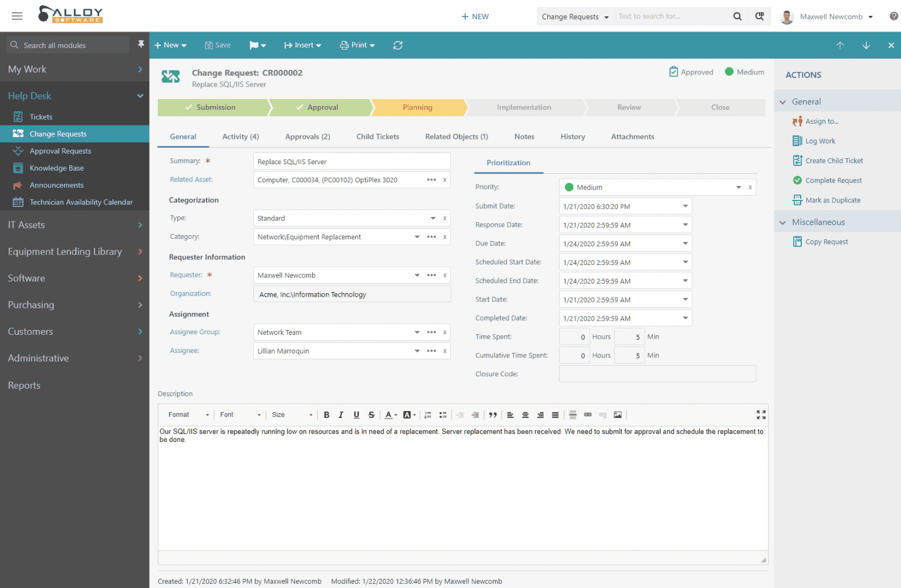Open the Priority dropdown
Viewport: 901px width, 588px height.
[x=739, y=186]
